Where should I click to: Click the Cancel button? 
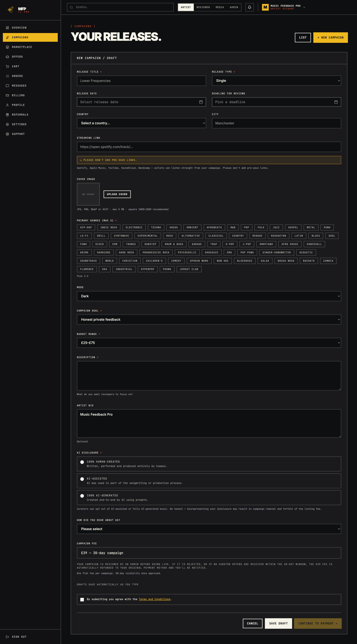click(x=252, y=623)
